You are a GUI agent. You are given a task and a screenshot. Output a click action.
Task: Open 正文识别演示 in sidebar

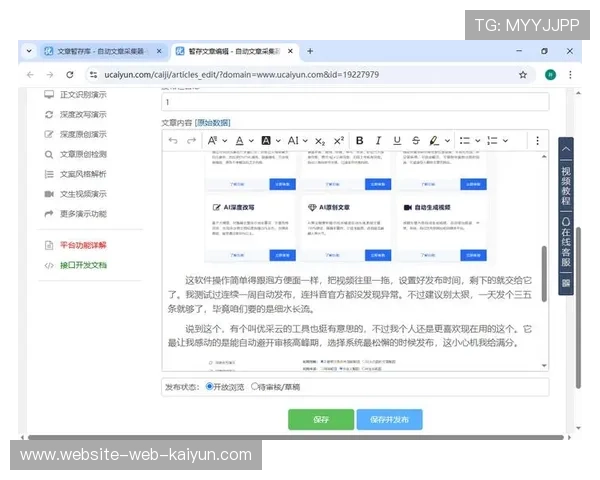tap(83, 95)
